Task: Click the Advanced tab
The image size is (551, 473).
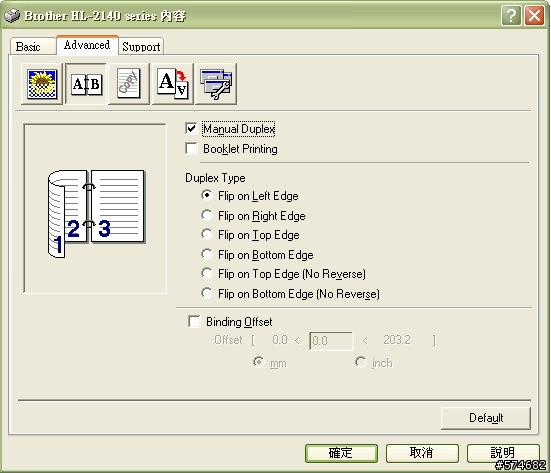Action: click(87, 45)
